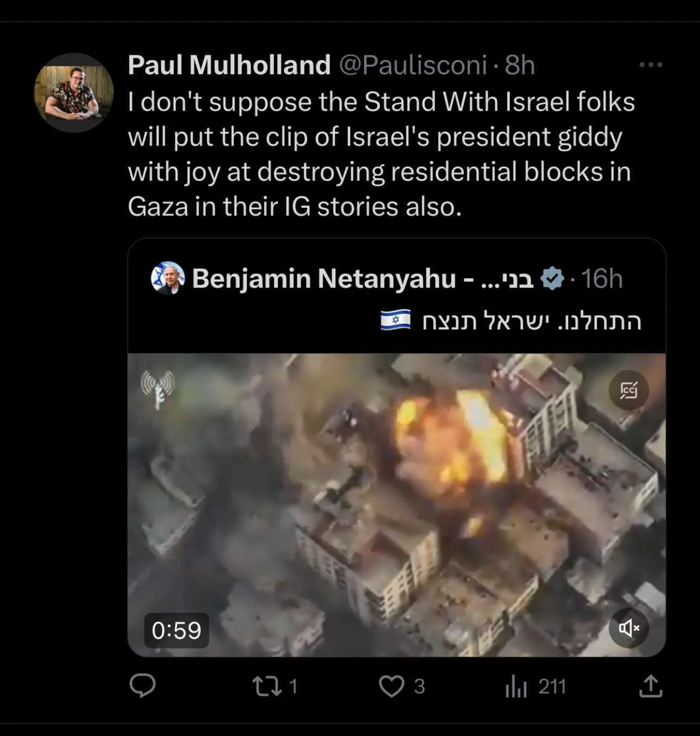Click the 8h timestamp on Paul's tweet
The width and height of the screenshot is (700, 736).
(519, 64)
